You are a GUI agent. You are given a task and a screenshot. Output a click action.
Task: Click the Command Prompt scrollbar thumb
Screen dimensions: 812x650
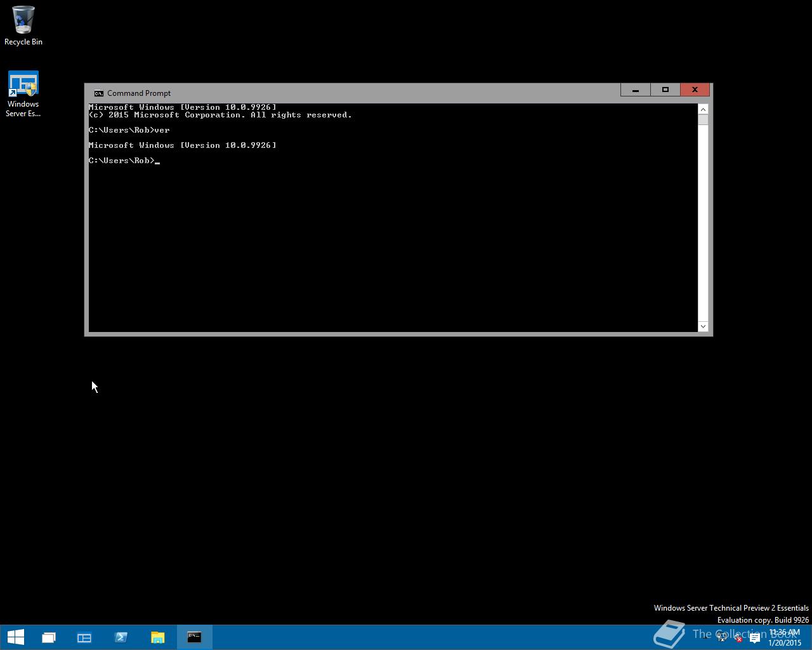tap(703, 119)
